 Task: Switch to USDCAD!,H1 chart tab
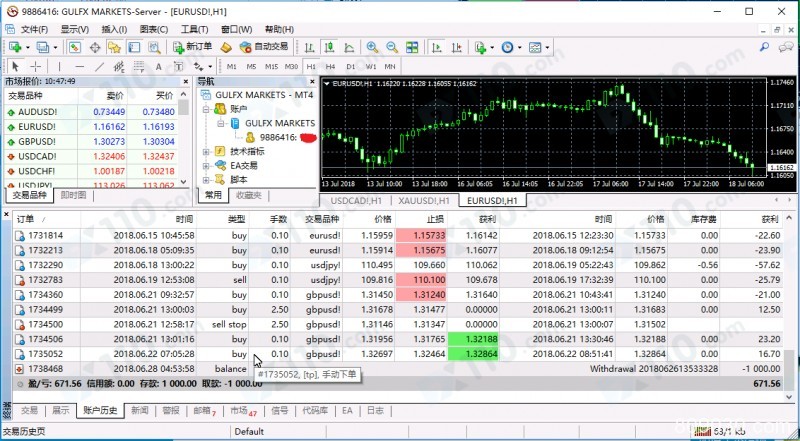[x=355, y=201]
